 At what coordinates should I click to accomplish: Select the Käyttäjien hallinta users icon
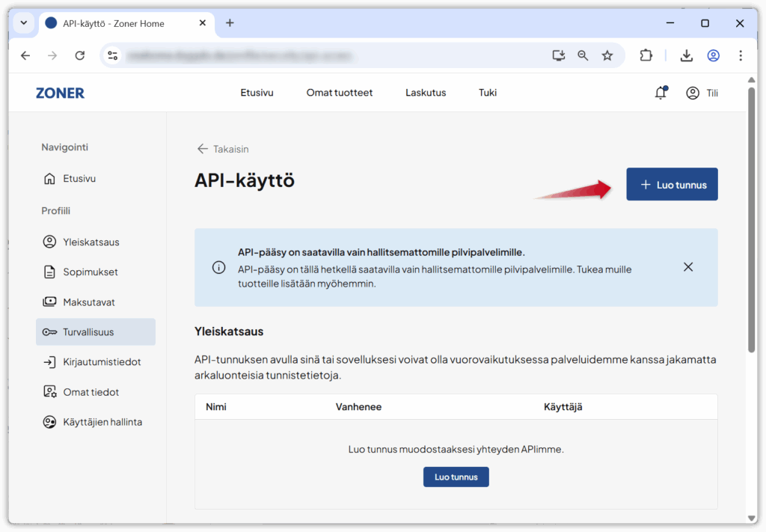(x=48, y=421)
